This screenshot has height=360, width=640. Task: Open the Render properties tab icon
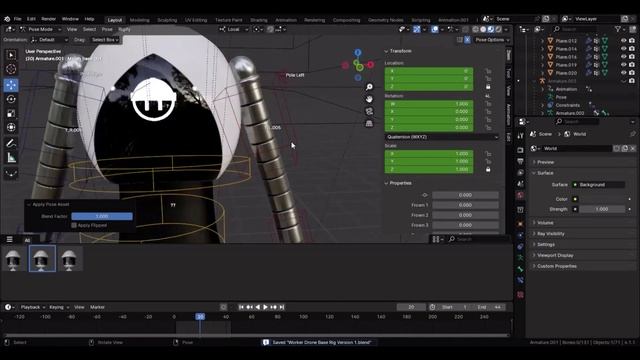click(520, 150)
